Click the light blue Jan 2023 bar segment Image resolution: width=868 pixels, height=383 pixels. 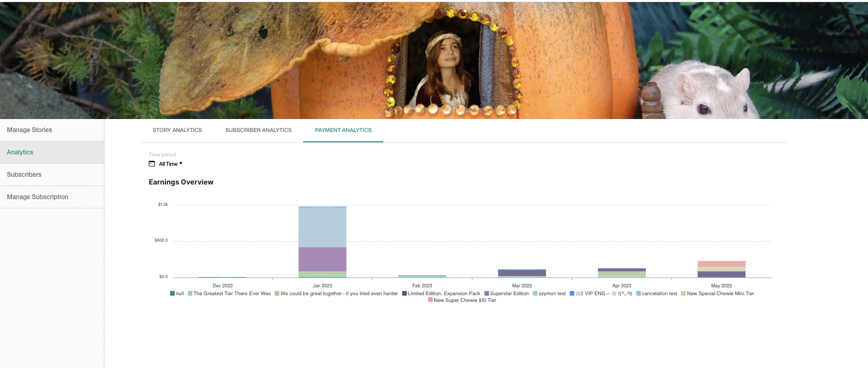tap(322, 227)
